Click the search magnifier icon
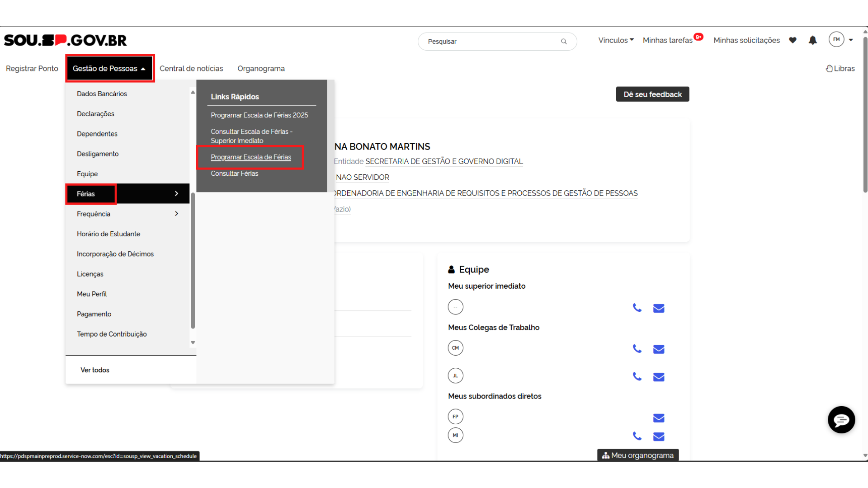Viewport: 868px width, 488px height. coord(564,42)
